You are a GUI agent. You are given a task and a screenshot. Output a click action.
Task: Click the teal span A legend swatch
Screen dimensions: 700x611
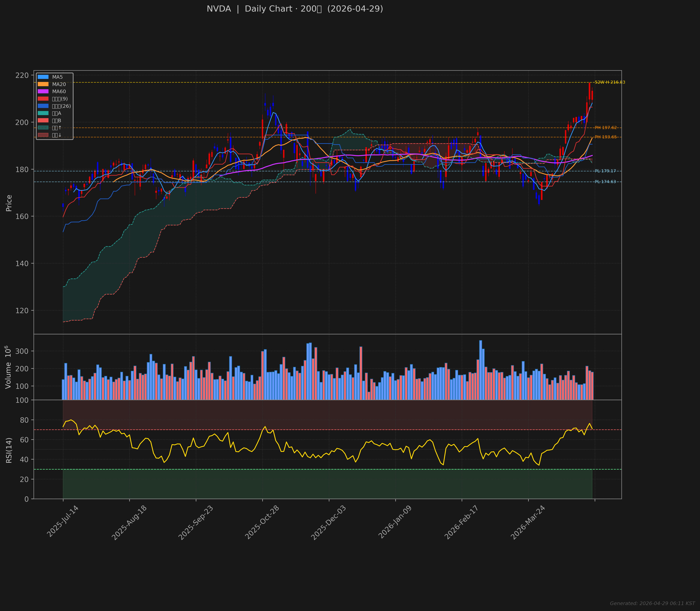pos(43,113)
